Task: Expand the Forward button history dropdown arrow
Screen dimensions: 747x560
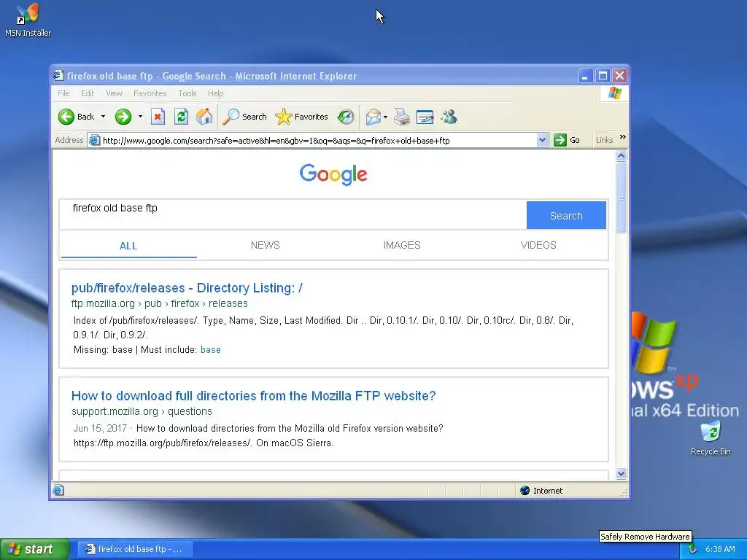Action: point(140,117)
